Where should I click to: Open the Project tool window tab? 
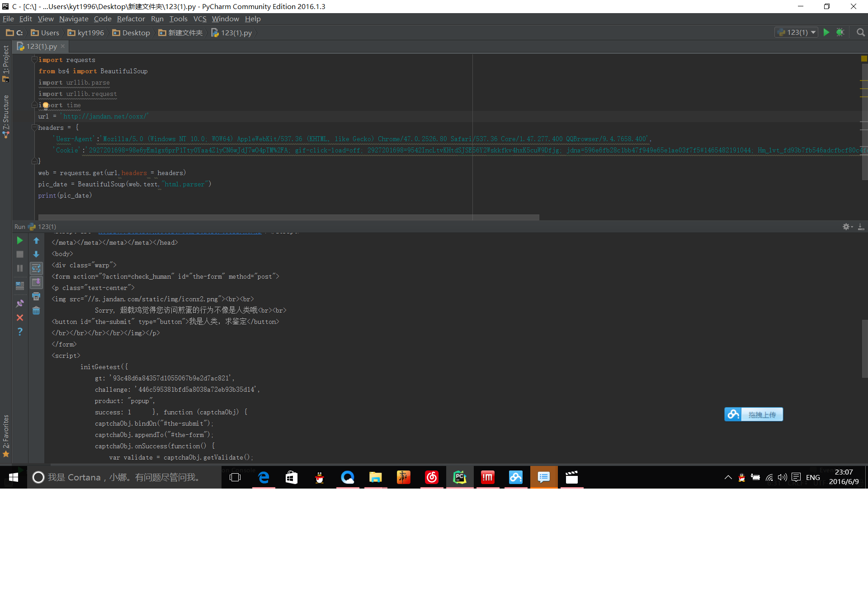[x=6, y=63]
